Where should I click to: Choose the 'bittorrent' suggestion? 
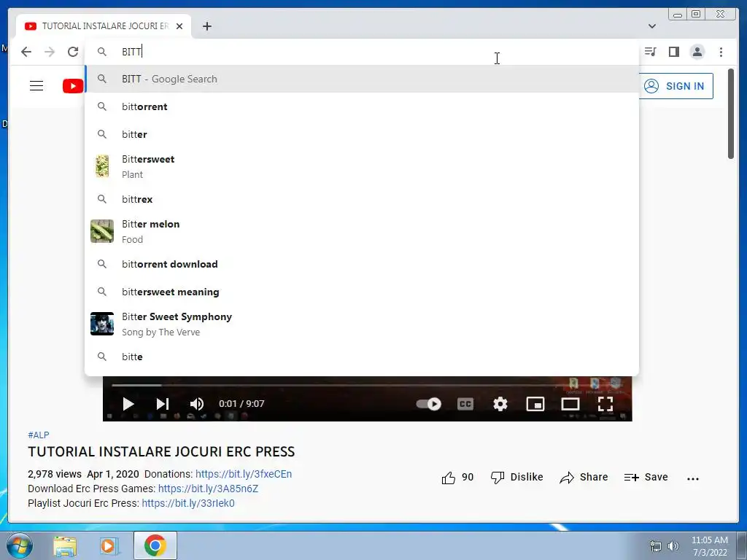362,106
